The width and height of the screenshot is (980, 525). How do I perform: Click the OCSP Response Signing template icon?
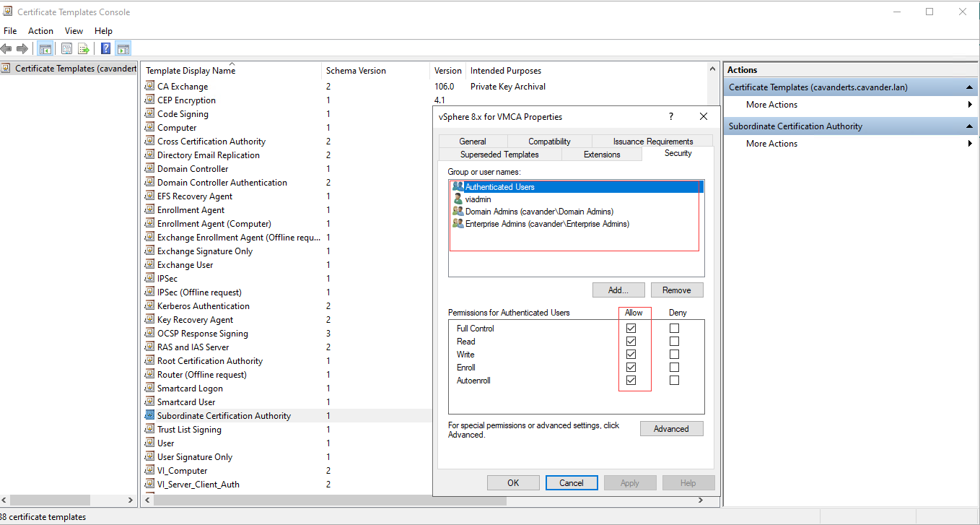point(149,333)
